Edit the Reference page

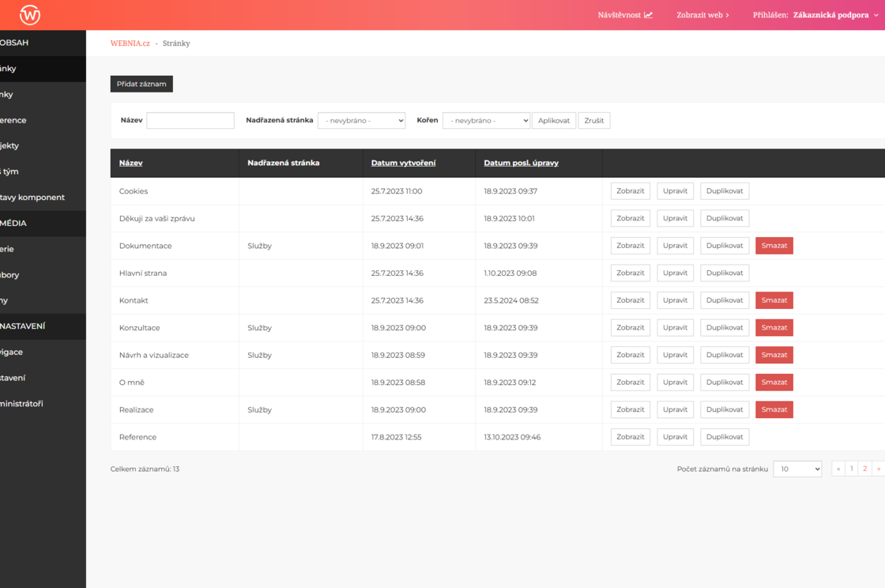(675, 437)
